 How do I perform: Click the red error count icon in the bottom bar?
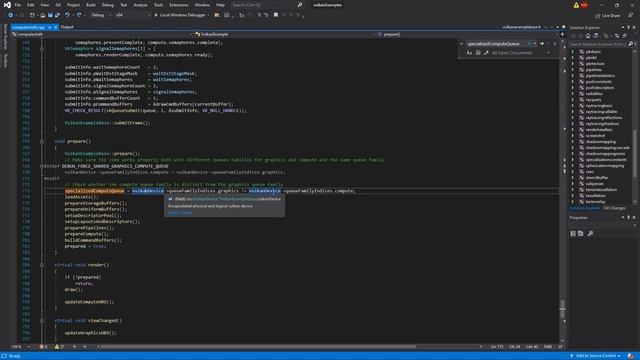click(41, 347)
